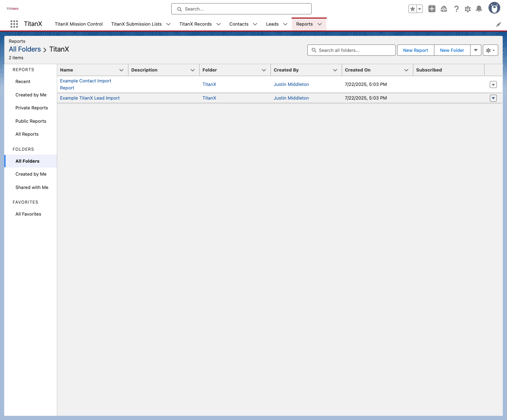The width and height of the screenshot is (507, 420).
Task: Open the more actions dropdown beside New Folder
Action: pyautogui.click(x=476, y=50)
